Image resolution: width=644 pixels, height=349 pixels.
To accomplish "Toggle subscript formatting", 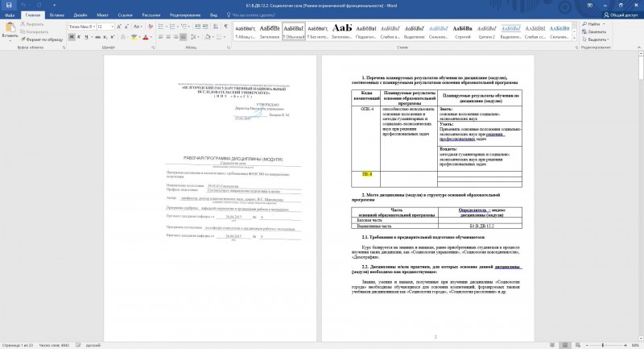I will tap(105, 37).
